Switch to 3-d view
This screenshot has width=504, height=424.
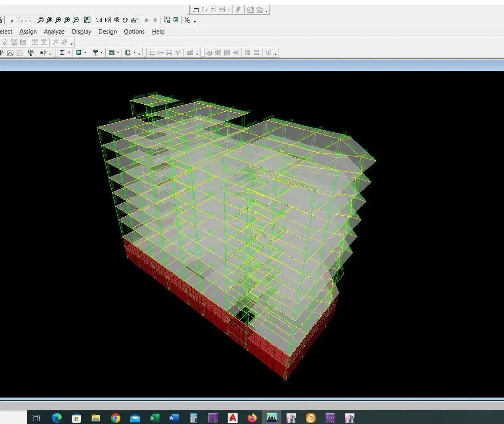[x=99, y=20]
